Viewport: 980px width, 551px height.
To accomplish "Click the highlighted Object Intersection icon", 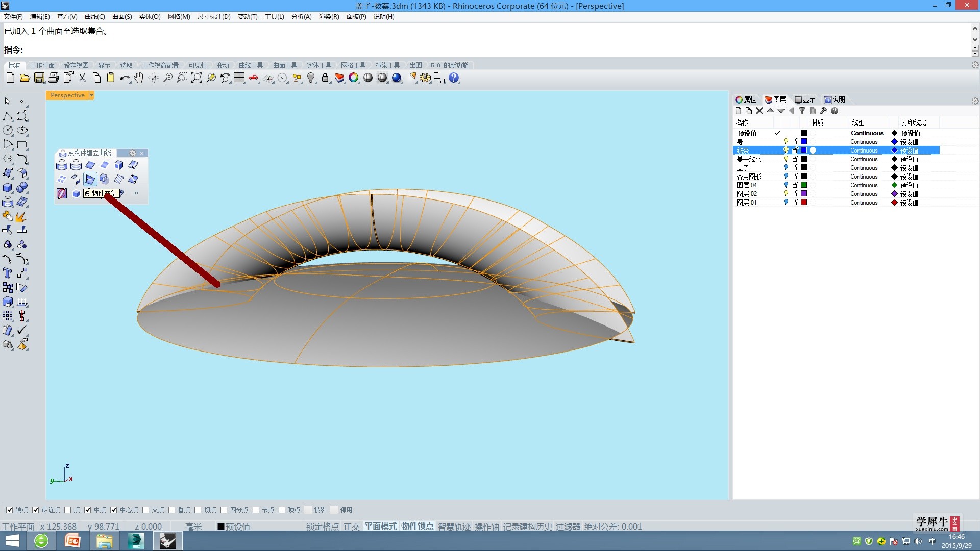I will tap(90, 179).
